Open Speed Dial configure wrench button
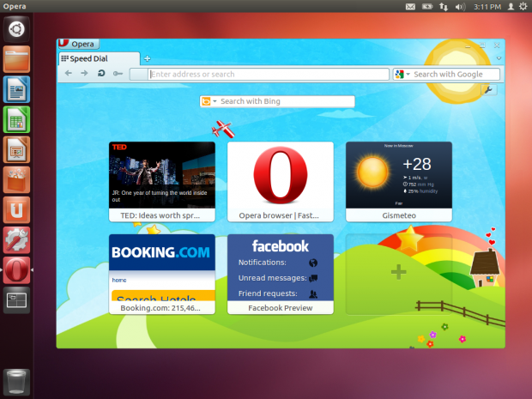 click(488, 90)
